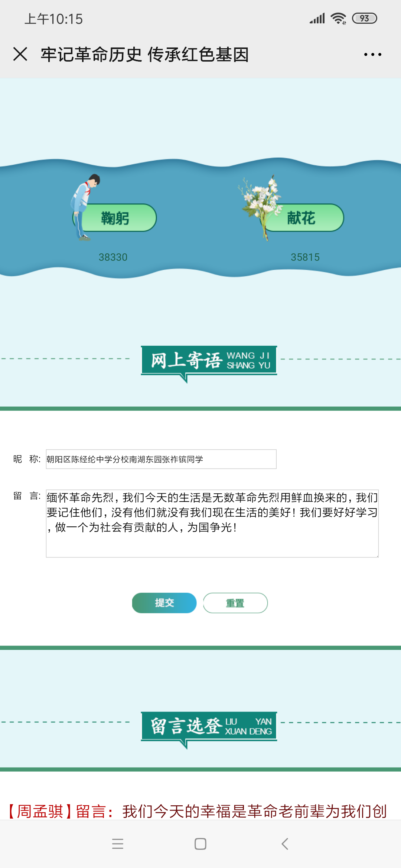Screen dimensions: 401x868
Task: Clear the form with 重置 button
Action: point(235,603)
